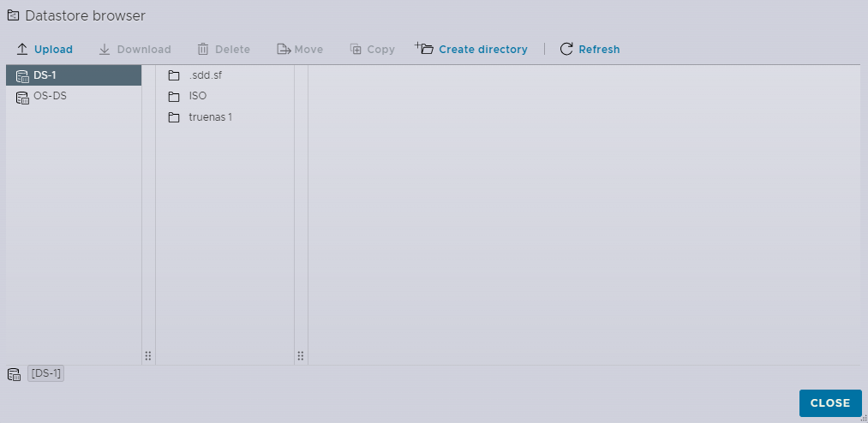Click the datastore icon in the path bar
This screenshot has width=868, height=423.
14,374
